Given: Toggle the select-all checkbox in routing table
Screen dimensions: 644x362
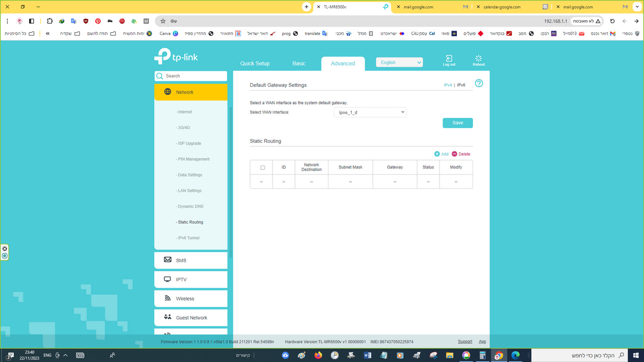Looking at the screenshot, I should [x=263, y=168].
